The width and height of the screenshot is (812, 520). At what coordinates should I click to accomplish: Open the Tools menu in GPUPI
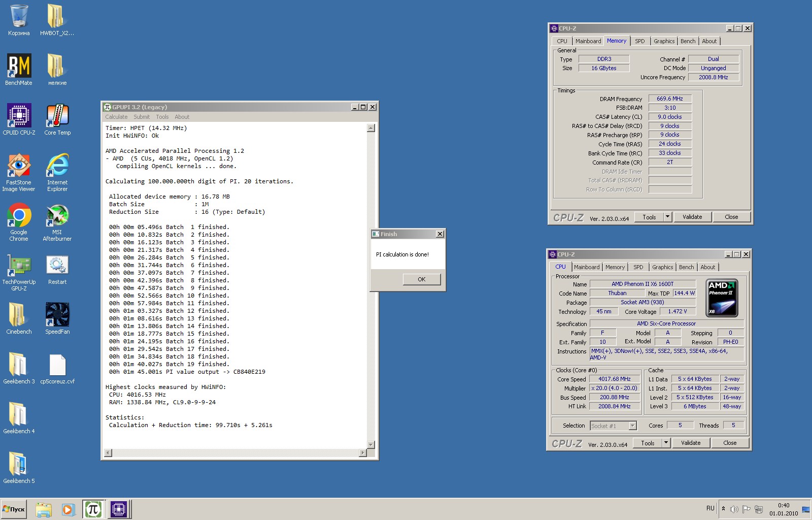162,117
